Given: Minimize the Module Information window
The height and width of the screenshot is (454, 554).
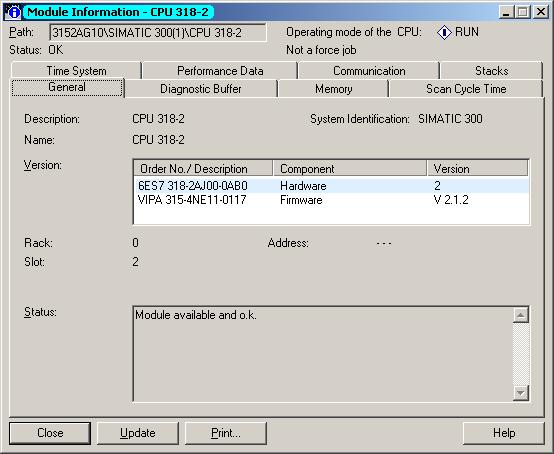Looking at the screenshot, I should tap(506, 12).
